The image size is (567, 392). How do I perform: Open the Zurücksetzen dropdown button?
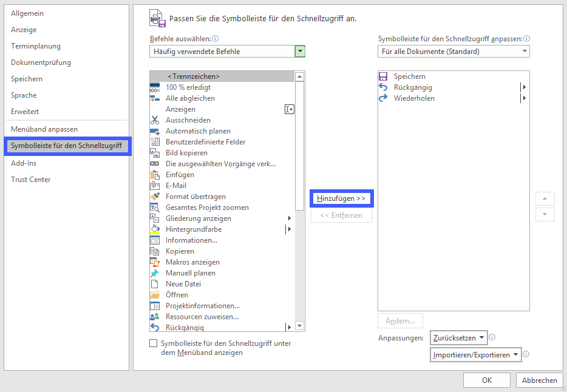(458, 338)
